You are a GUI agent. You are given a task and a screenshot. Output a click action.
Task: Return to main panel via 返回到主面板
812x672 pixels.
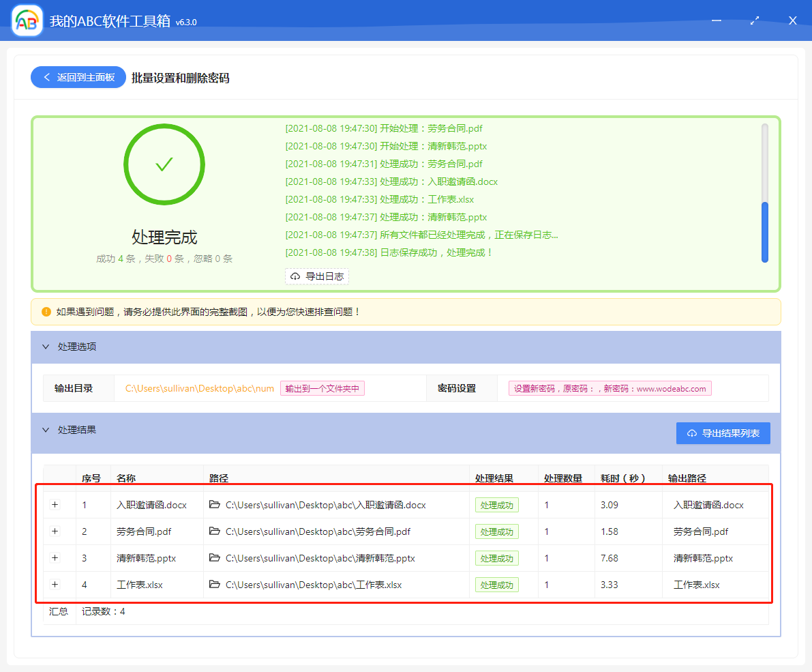[78, 77]
